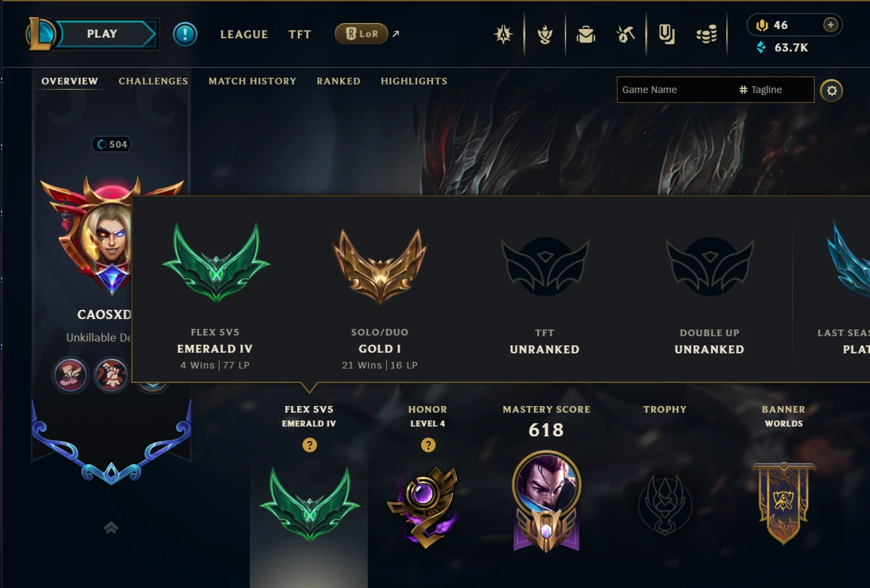
Task: Click the question mark under Honor Level 4
Action: [428, 445]
